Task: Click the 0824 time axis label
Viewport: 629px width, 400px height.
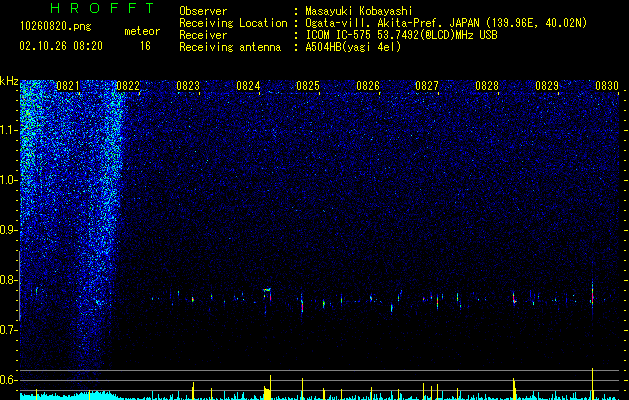Action: (248, 86)
